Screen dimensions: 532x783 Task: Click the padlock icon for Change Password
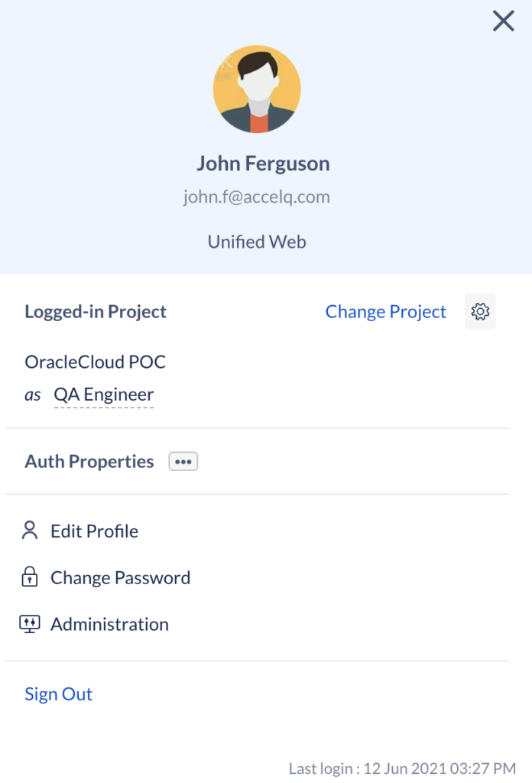pyautogui.click(x=30, y=578)
